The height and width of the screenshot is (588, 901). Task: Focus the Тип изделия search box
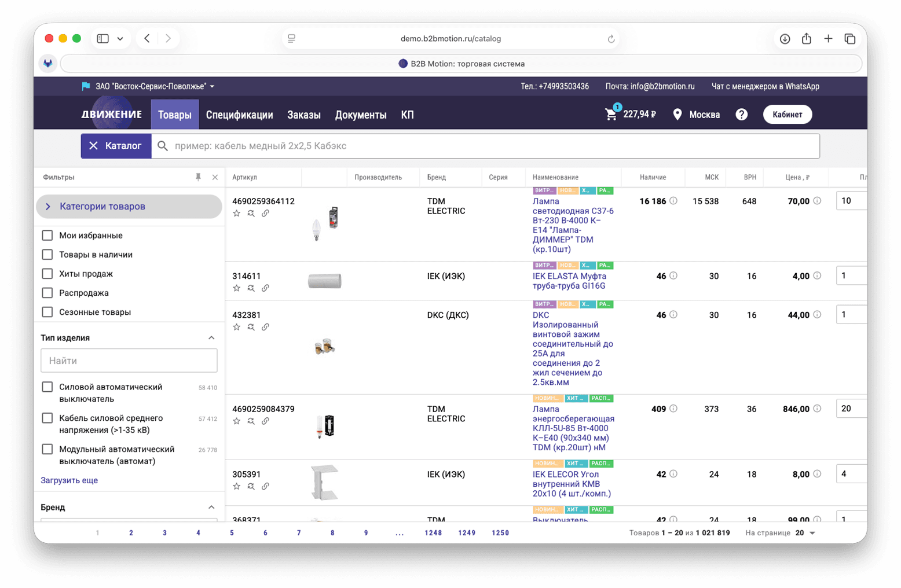pyautogui.click(x=129, y=361)
